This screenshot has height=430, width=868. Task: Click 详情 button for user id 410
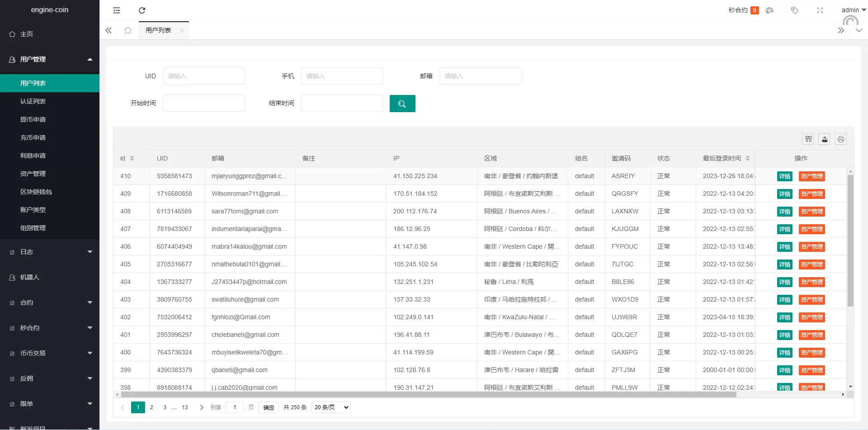click(x=784, y=176)
